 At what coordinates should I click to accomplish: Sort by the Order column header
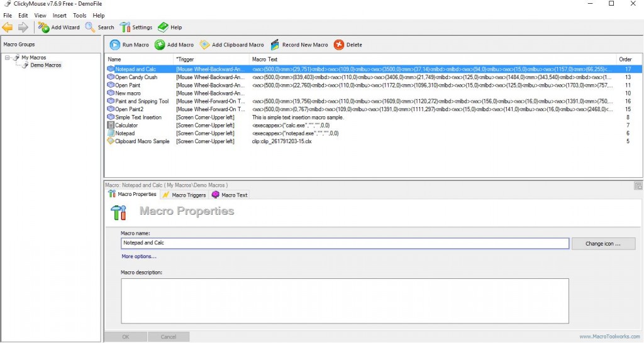(629, 60)
